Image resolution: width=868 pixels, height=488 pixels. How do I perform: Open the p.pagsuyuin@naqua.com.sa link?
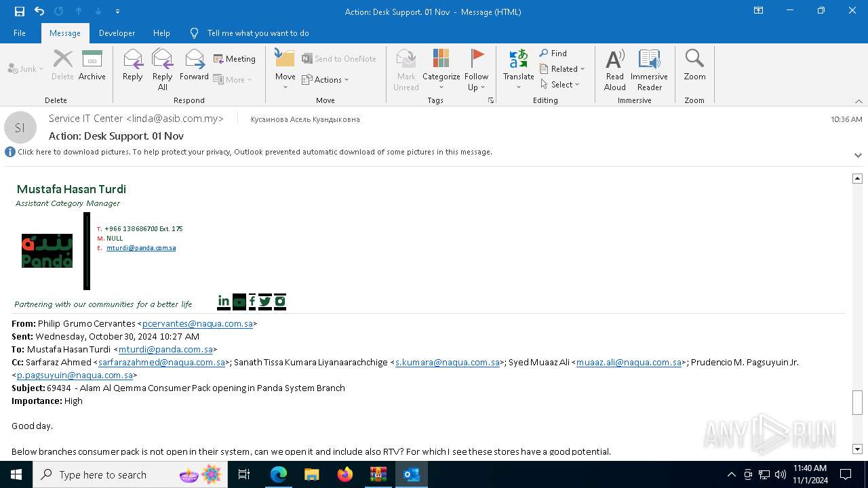(x=75, y=375)
